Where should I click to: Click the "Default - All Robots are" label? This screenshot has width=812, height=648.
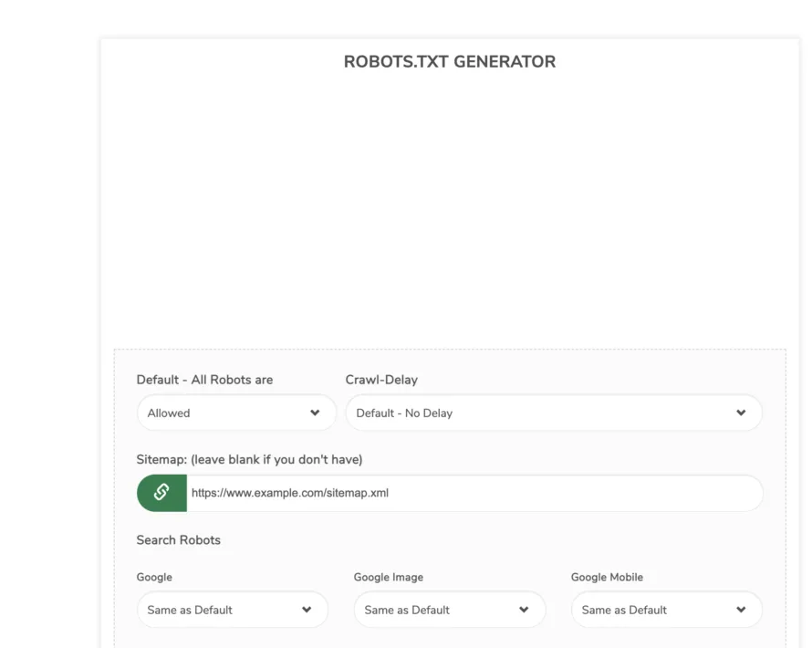point(204,380)
